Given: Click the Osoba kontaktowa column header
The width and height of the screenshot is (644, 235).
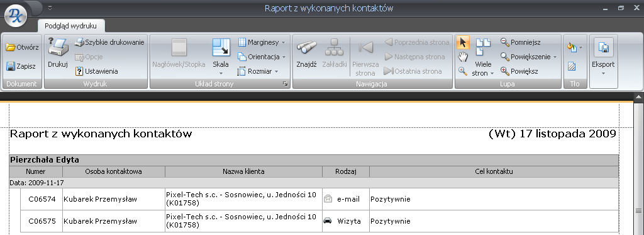Looking at the screenshot, I should pos(114,171).
